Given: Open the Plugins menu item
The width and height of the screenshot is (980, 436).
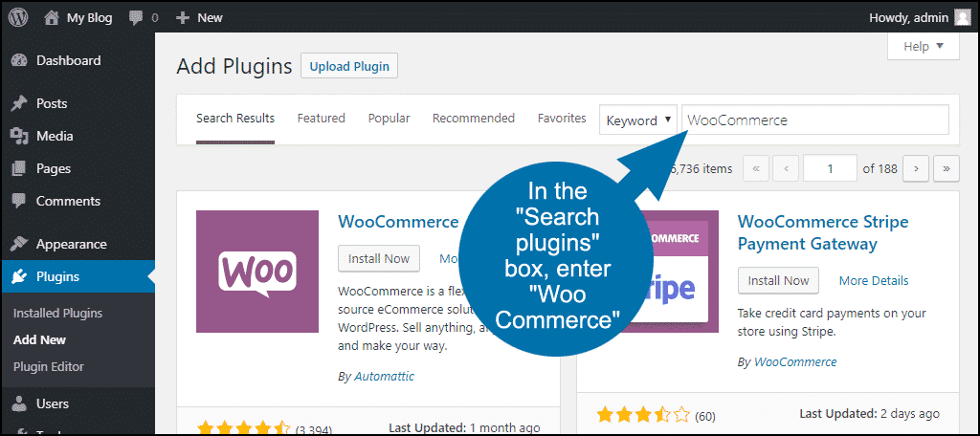Looking at the screenshot, I should pyautogui.click(x=78, y=276).
